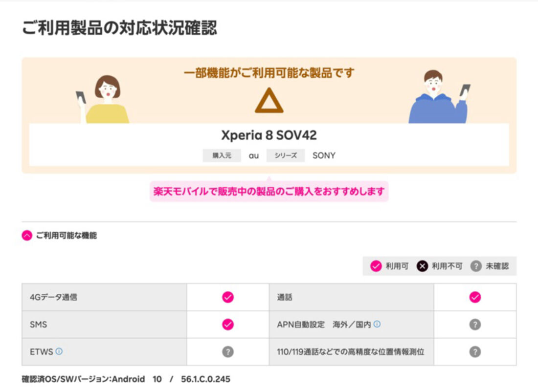Click the APN自動設定 海外／国内 cell text
This screenshot has height=392, width=538.
point(324,325)
